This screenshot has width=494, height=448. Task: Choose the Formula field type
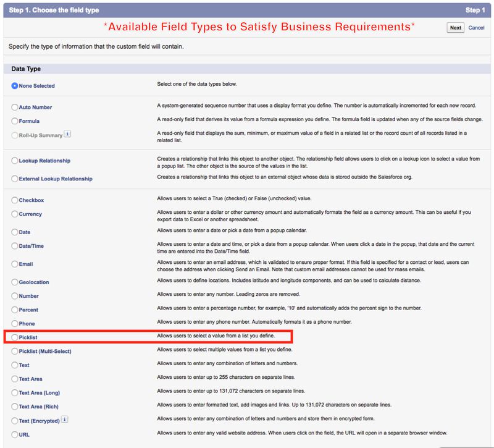(15, 121)
